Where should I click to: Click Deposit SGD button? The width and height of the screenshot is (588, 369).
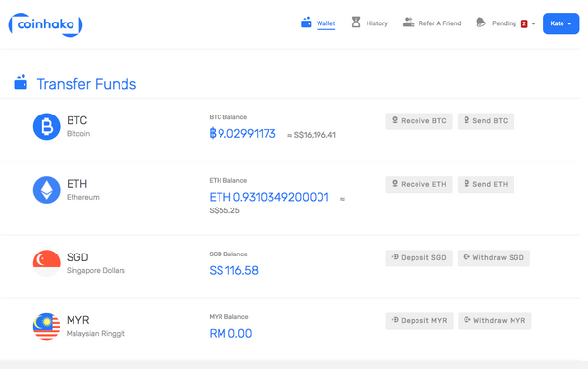[418, 258]
